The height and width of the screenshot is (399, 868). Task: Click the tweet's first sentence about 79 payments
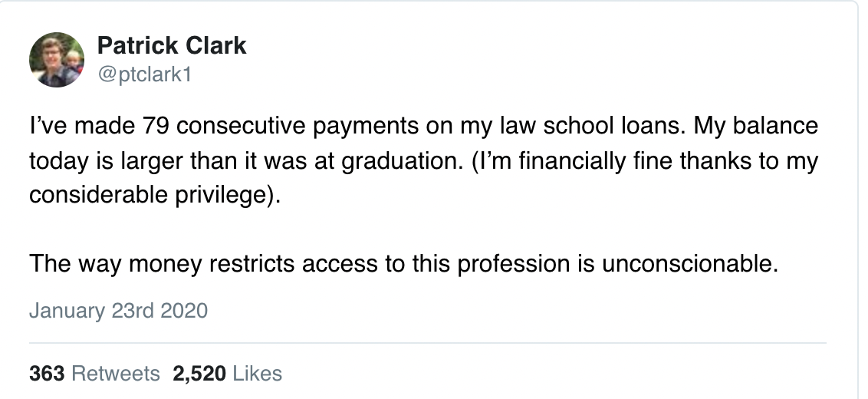tap(358, 126)
